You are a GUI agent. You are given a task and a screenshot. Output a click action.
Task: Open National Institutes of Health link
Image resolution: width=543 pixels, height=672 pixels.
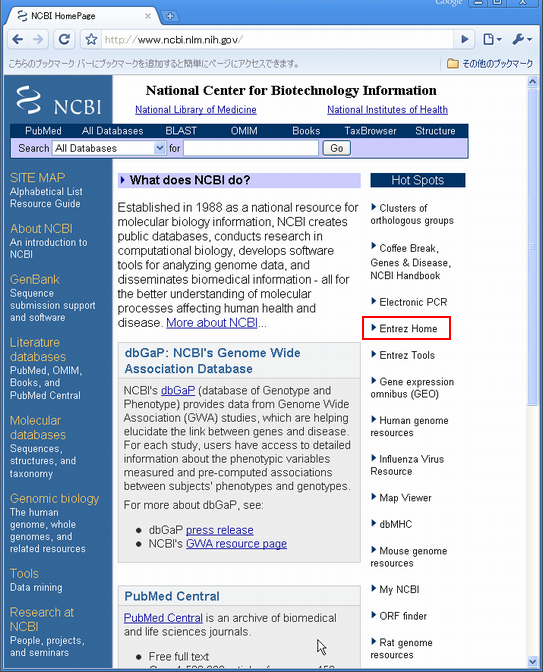pos(387,110)
